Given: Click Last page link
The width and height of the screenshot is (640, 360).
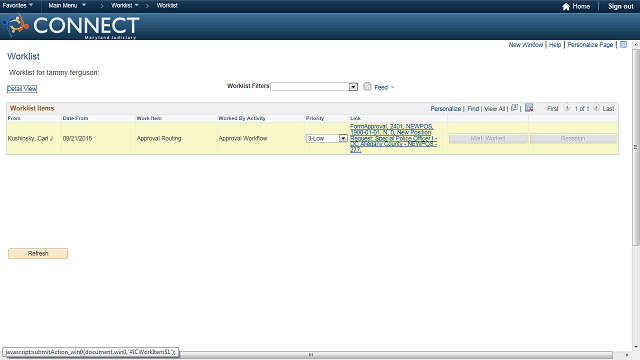Looking at the screenshot, I should click(x=608, y=109).
